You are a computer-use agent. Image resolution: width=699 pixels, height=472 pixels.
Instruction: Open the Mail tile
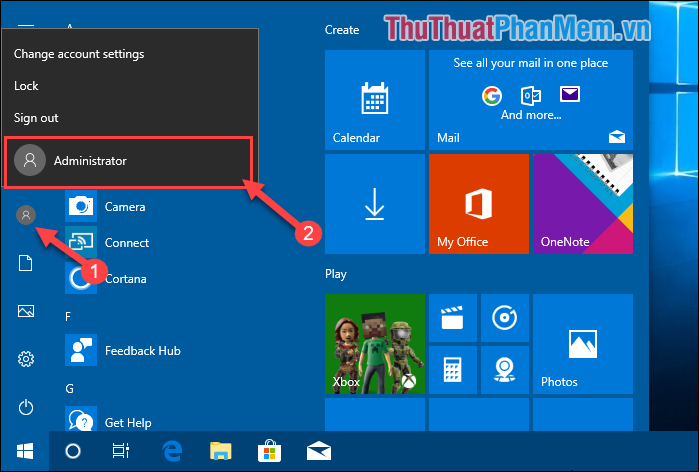click(530, 100)
